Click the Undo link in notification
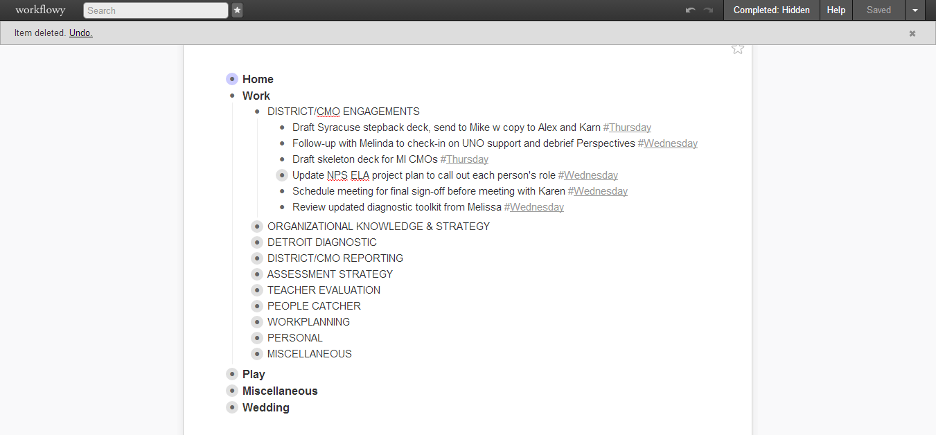The image size is (936, 436). pyautogui.click(x=81, y=33)
